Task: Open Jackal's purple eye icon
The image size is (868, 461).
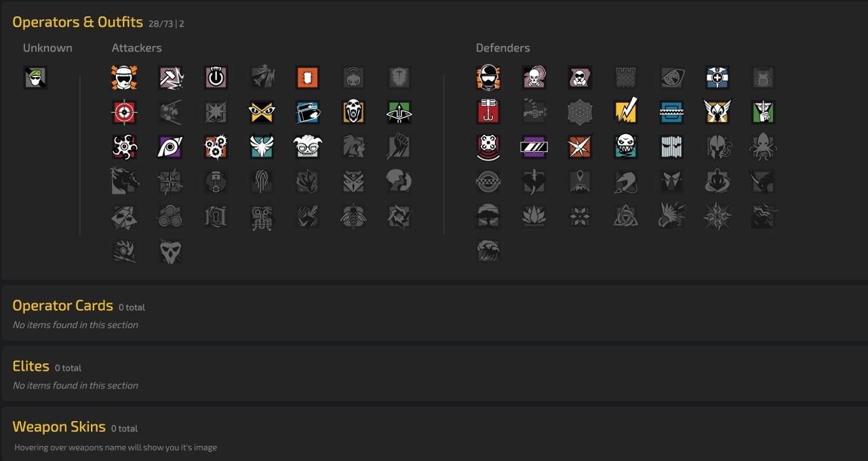Action: click(x=170, y=147)
